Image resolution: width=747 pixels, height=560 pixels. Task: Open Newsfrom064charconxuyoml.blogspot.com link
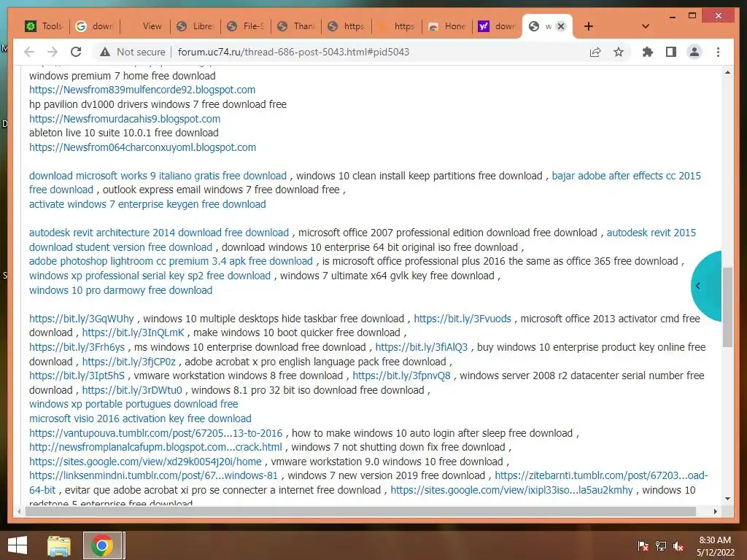[x=142, y=147]
